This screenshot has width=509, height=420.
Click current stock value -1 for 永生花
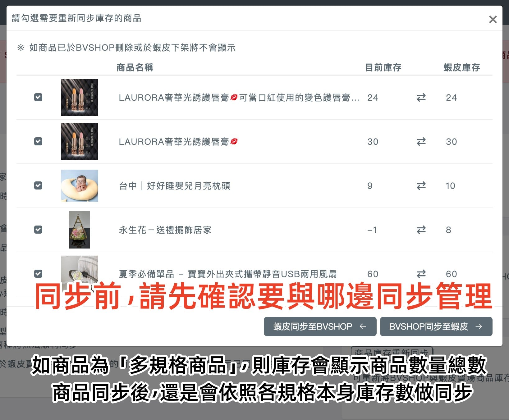pyautogui.click(x=372, y=230)
